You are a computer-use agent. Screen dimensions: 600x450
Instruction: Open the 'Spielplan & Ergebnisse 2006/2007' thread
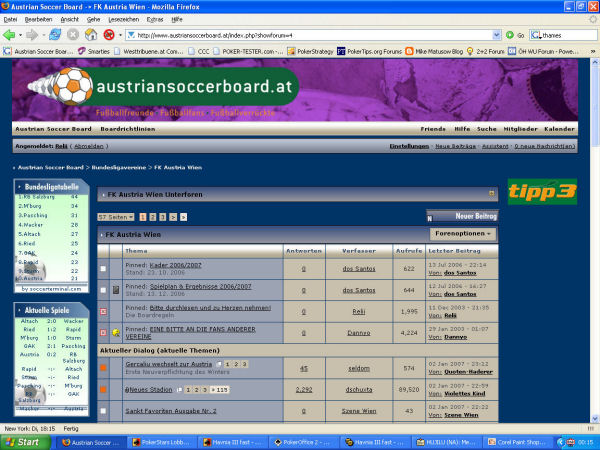pyautogui.click(x=201, y=286)
